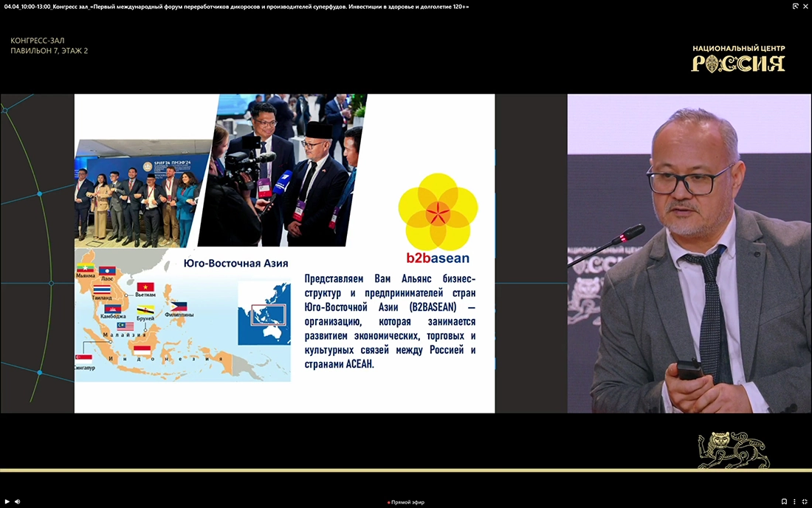Click the Vietnam flag on the map
This screenshot has width=812, height=508.
(x=145, y=287)
